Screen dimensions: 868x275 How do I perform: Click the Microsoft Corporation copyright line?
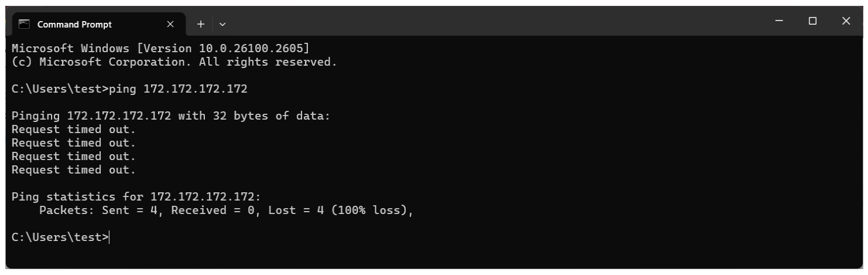(x=174, y=62)
